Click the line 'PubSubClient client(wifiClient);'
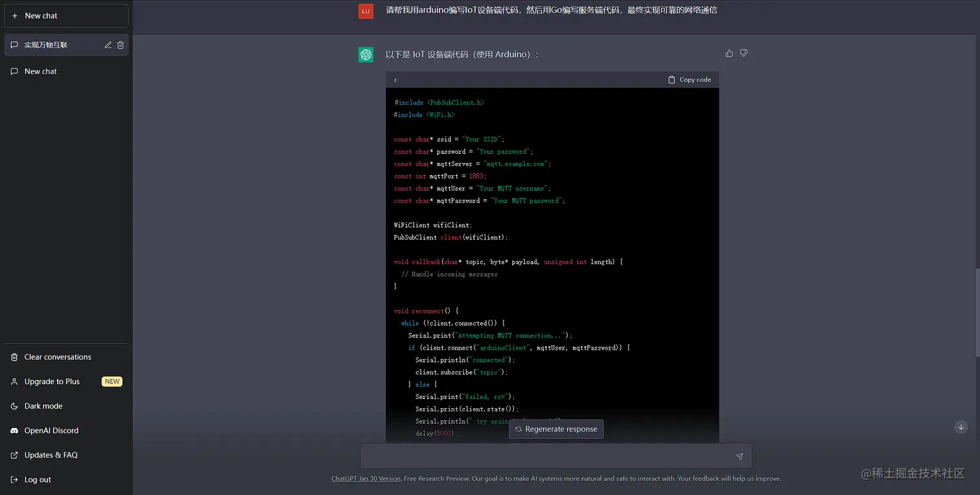Image resolution: width=980 pixels, height=495 pixels. [451, 237]
